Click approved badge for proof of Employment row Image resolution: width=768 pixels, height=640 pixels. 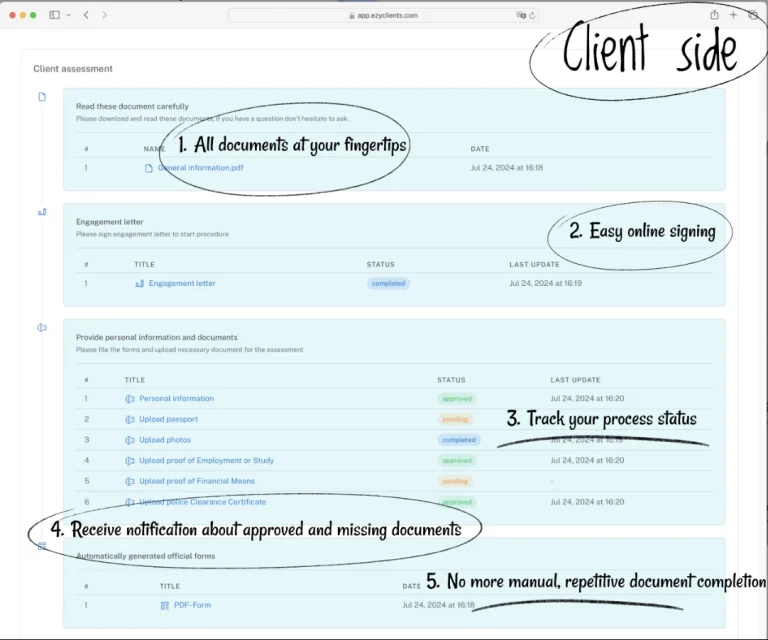[457, 460]
